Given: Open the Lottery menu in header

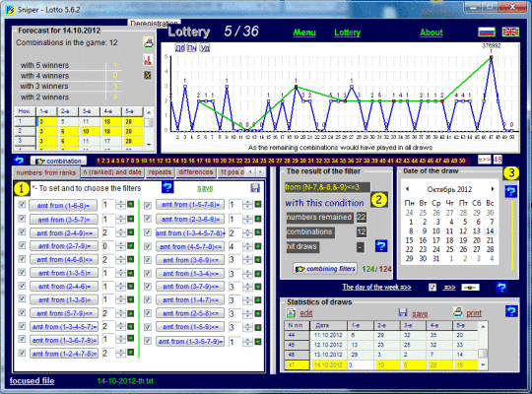Looking at the screenshot, I should pos(348,33).
